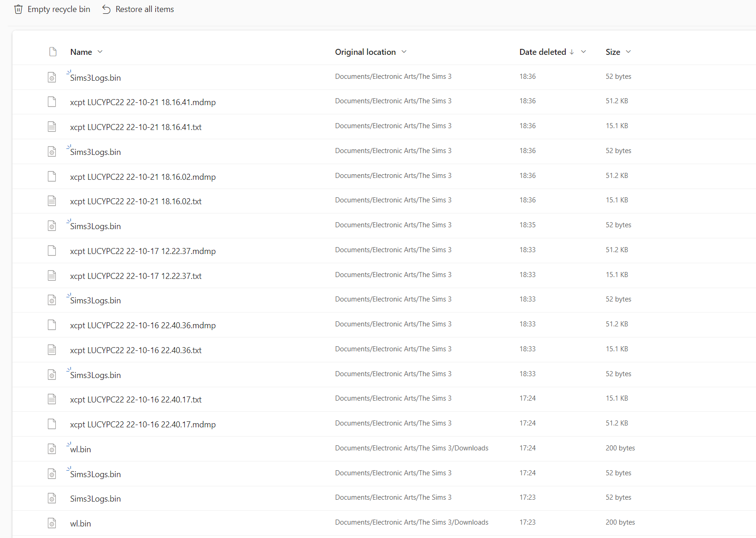Click 15.1 KB size of 12.22.37.txt file
Image resolution: width=756 pixels, height=538 pixels.
(617, 275)
